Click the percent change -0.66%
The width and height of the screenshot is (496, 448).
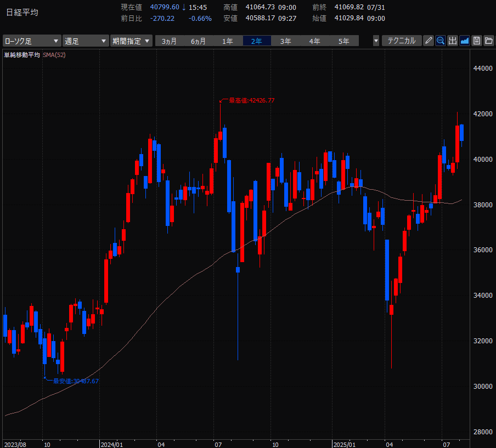point(200,18)
